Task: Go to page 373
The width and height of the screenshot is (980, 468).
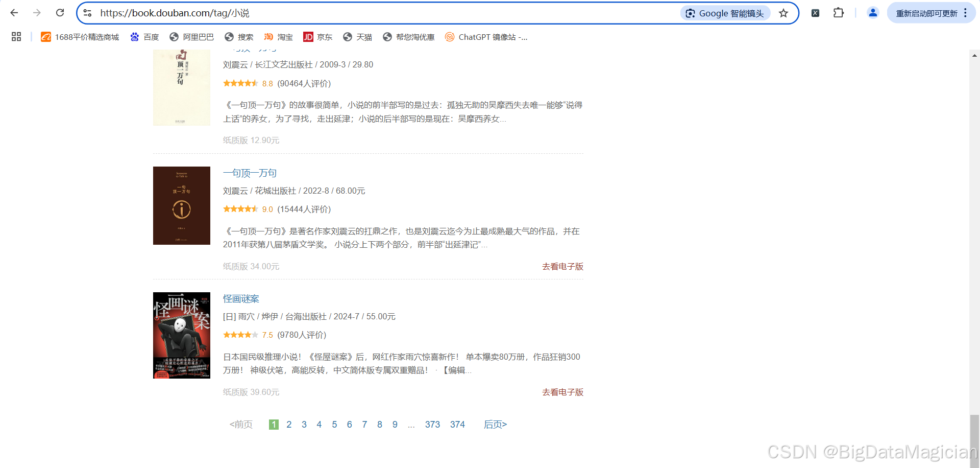Action: (432, 424)
